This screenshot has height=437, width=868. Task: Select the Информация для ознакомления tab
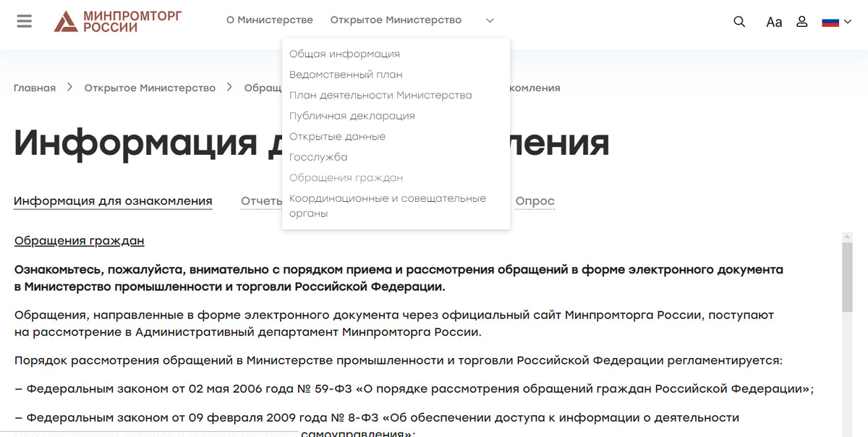point(113,200)
